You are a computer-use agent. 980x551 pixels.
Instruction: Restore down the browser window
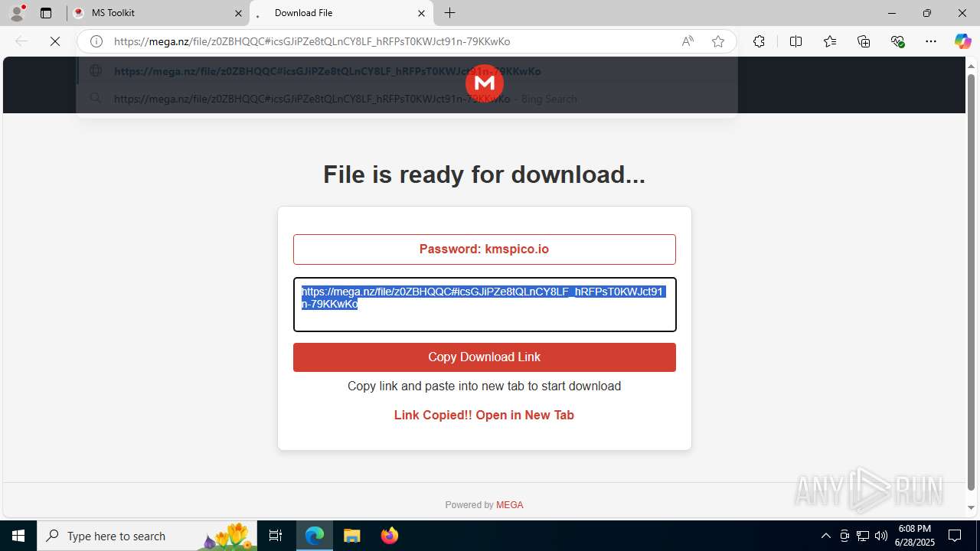tap(927, 13)
